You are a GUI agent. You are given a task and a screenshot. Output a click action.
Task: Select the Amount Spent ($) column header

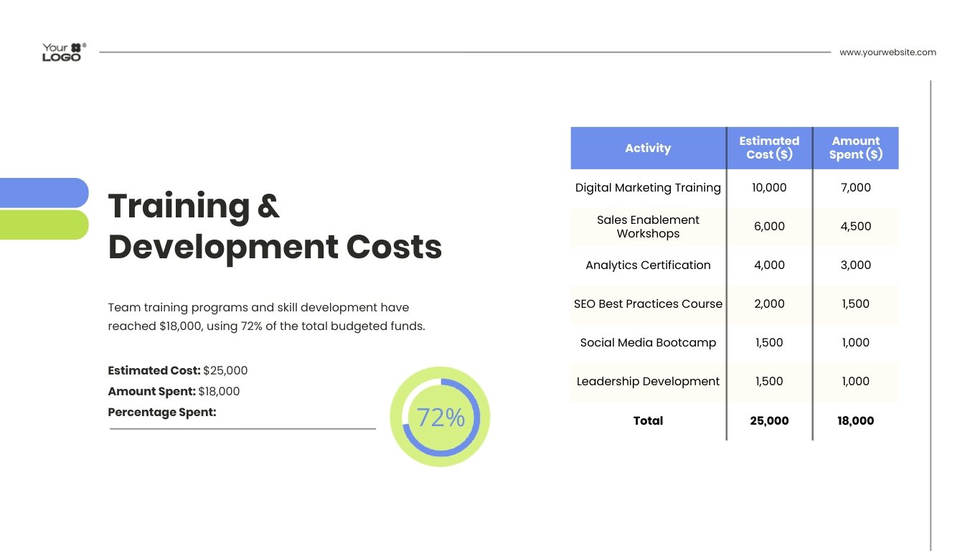click(x=855, y=148)
